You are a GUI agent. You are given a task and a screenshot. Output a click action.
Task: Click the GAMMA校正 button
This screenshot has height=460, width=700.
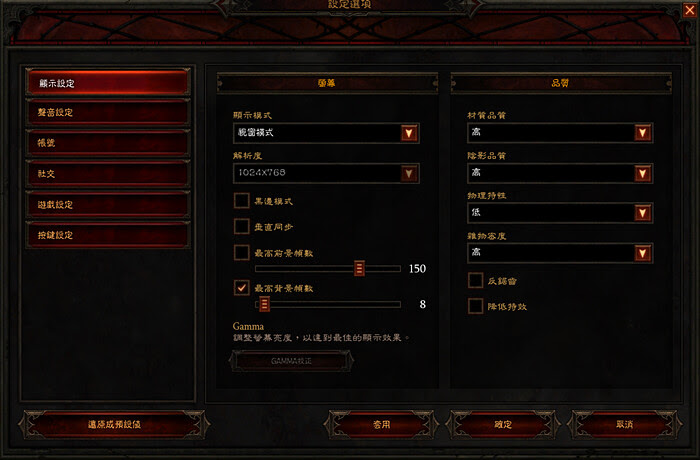[292, 361]
